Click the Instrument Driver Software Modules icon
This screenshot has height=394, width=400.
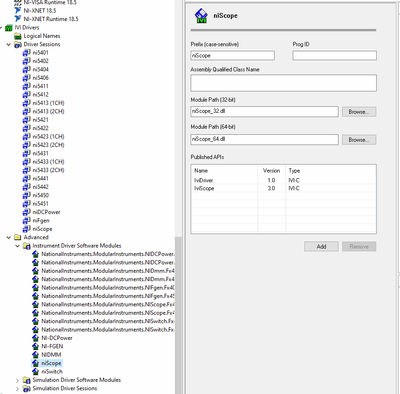pyautogui.click(x=27, y=246)
